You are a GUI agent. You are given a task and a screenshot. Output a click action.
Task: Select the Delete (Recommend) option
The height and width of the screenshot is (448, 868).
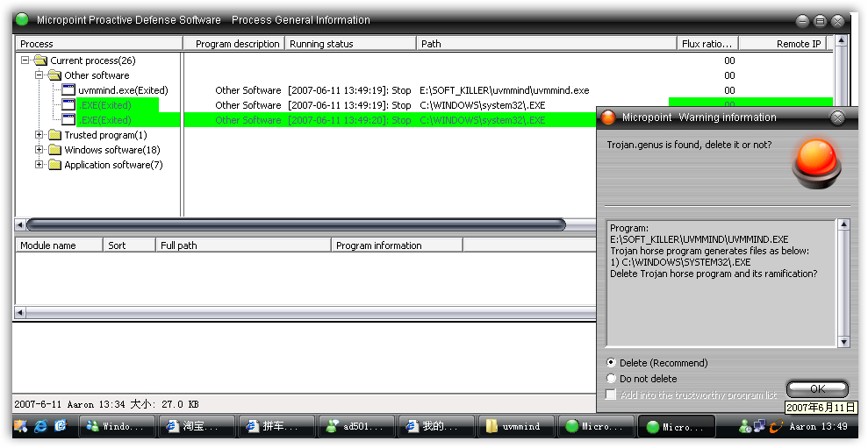pos(611,363)
